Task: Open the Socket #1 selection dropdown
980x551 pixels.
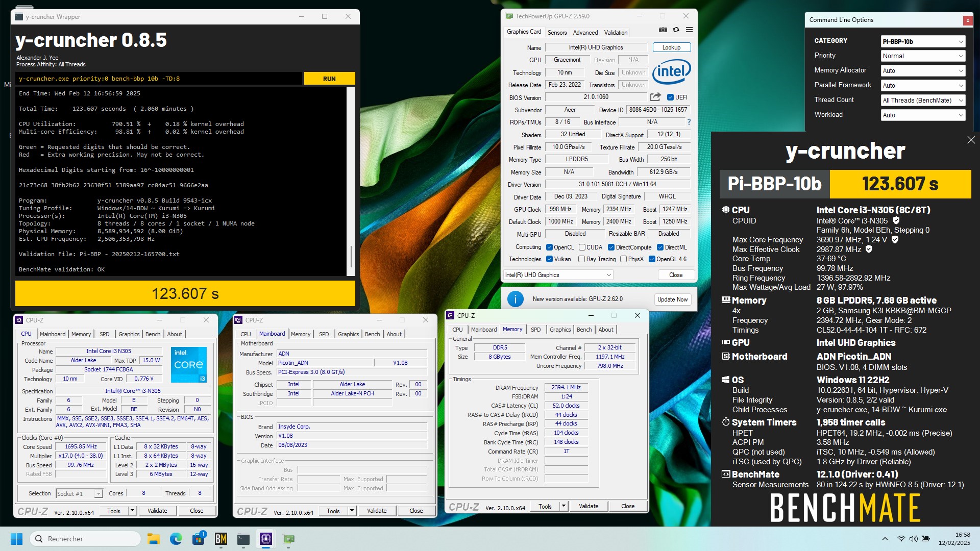Action: pyautogui.click(x=79, y=493)
